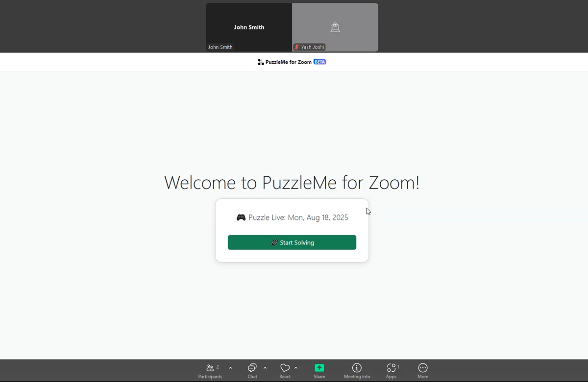Click Yash Joshi's muted microphone icon
Image resolution: width=588 pixels, height=382 pixels.
pyautogui.click(x=296, y=48)
